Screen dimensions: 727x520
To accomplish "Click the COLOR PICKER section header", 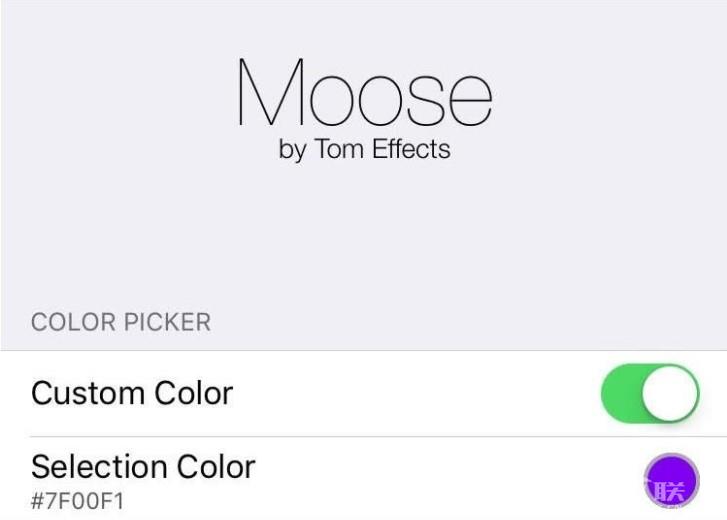I will tap(121, 323).
